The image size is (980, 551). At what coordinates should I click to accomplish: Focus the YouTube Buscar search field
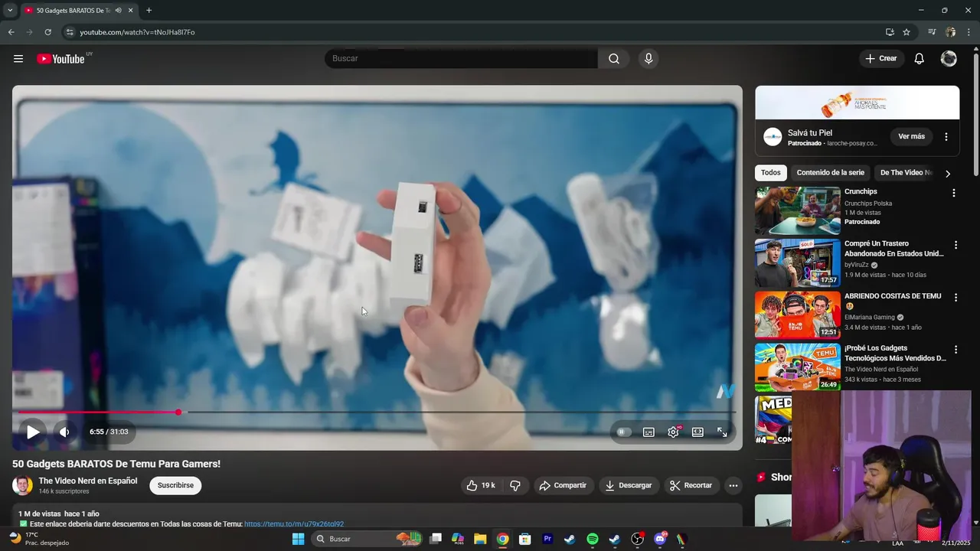462,59
